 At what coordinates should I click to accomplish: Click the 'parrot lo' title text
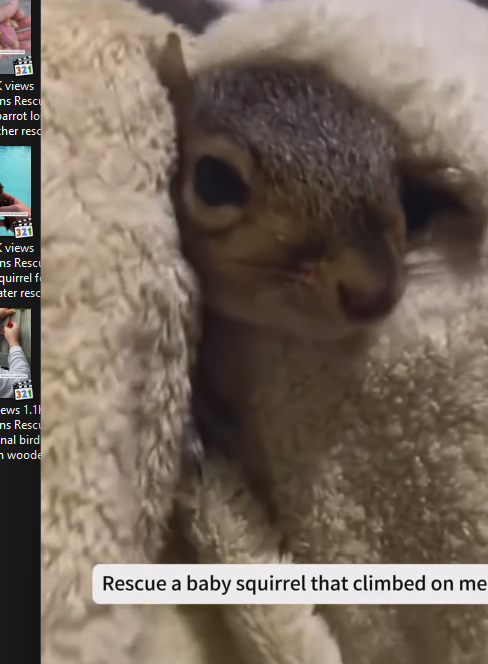tap(20, 116)
